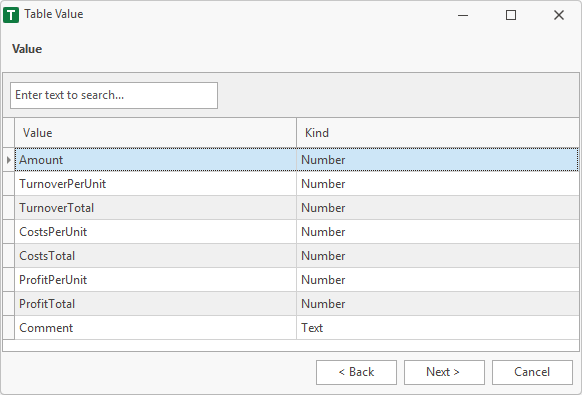Screen dimensions: 582x395
Task: Select the ProfitPerUnit value
Action: [x=156, y=280]
